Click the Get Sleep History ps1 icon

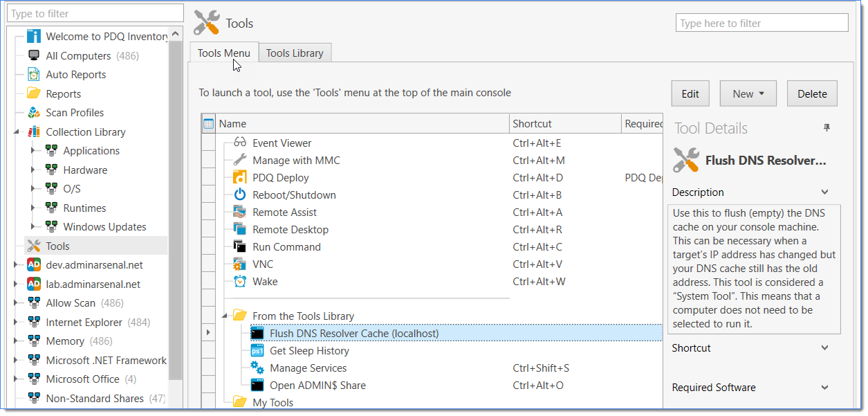[x=257, y=351]
